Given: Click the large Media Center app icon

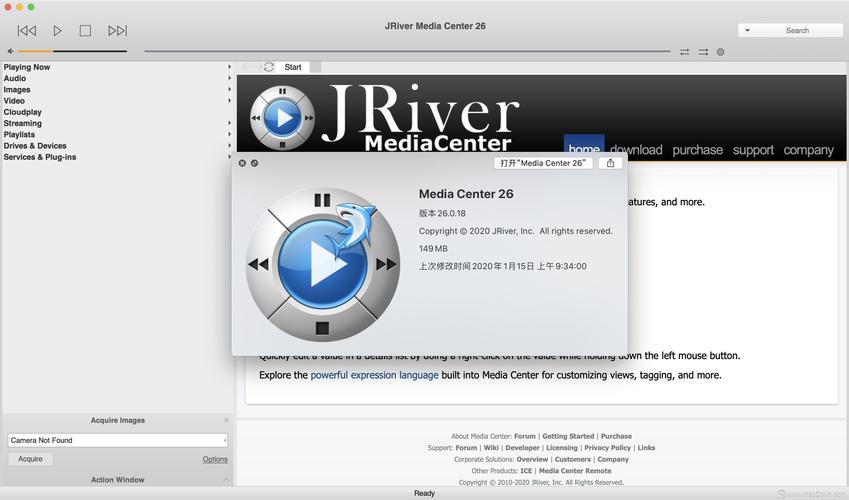Looking at the screenshot, I should [323, 264].
